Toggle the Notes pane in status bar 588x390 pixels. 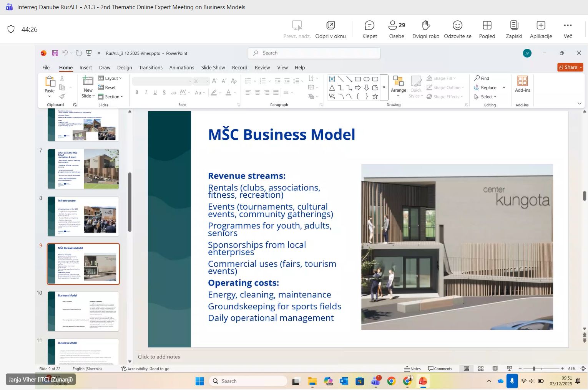tap(412, 369)
